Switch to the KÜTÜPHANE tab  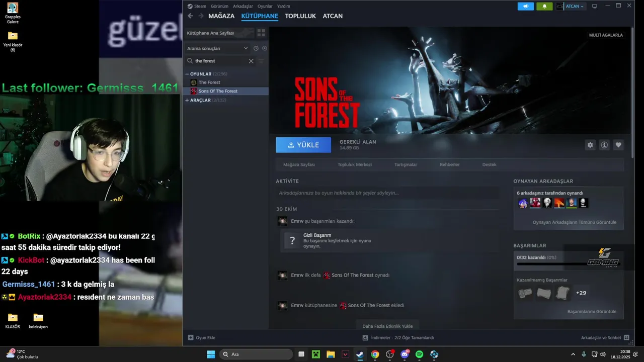pyautogui.click(x=260, y=16)
